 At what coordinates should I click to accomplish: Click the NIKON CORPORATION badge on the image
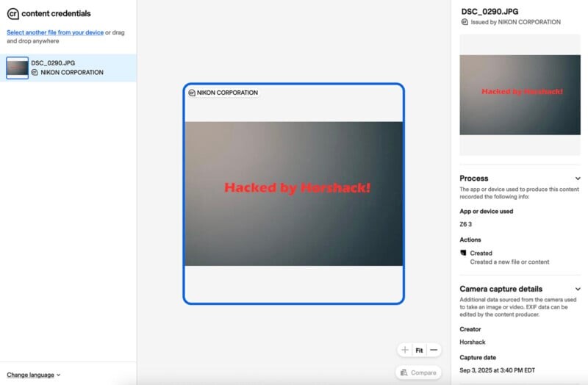coord(223,93)
